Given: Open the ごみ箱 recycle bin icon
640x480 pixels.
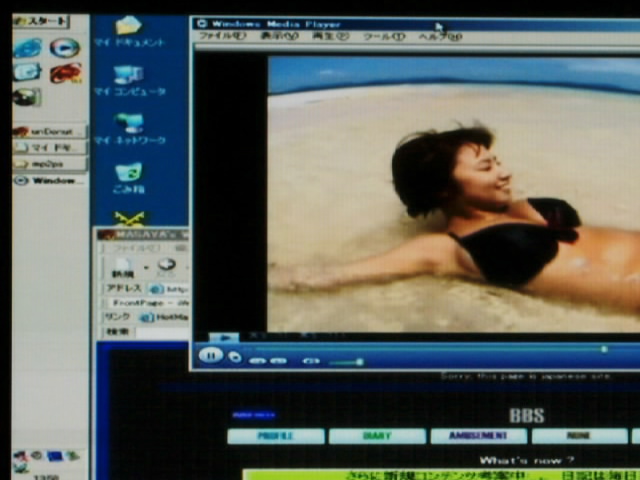Looking at the screenshot, I should [x=129, y=175].
